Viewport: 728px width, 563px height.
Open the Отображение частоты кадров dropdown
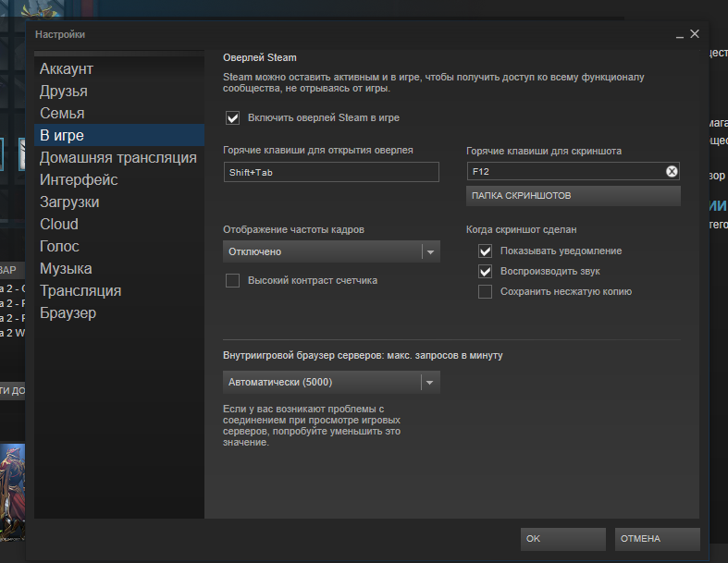331,251
